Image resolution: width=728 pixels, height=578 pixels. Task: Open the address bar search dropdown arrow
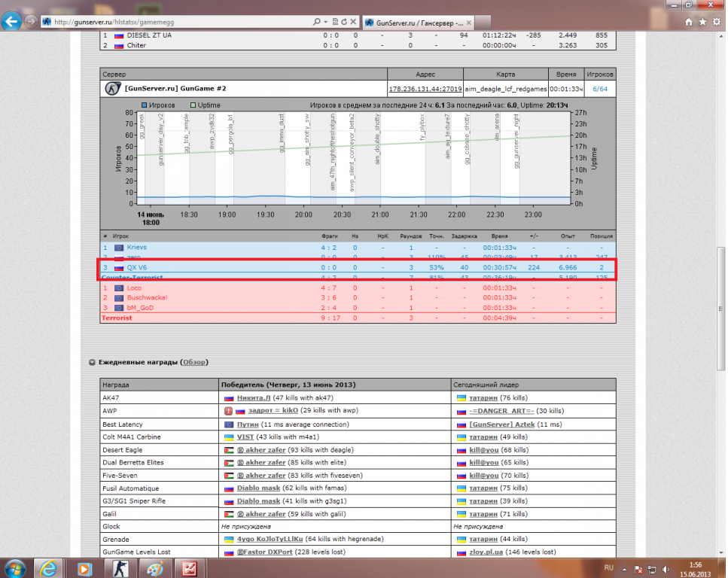pyautogui.click(x=325, y=22)
